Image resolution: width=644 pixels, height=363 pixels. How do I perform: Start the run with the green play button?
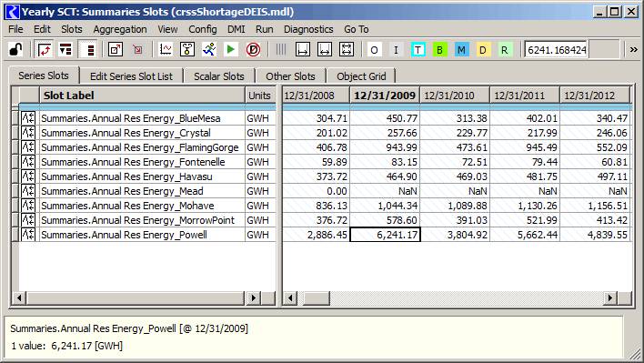[231, 50]
